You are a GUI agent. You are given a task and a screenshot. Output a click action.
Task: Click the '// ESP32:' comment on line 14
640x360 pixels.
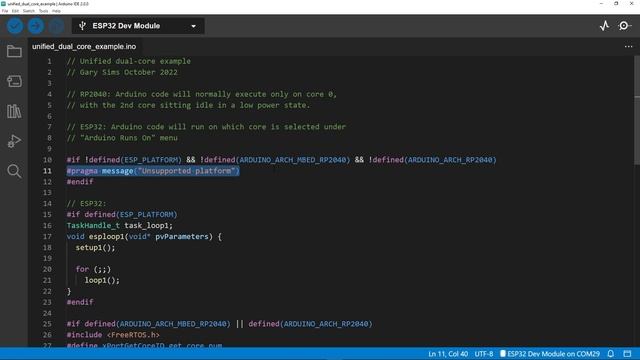pos(87,203)
